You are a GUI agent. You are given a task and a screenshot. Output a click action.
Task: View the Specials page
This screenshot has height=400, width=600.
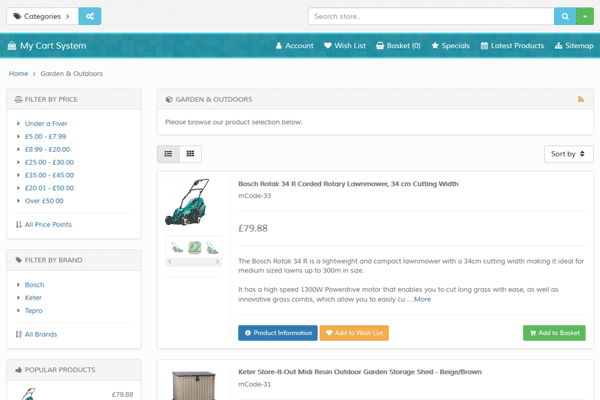(450, 46)
